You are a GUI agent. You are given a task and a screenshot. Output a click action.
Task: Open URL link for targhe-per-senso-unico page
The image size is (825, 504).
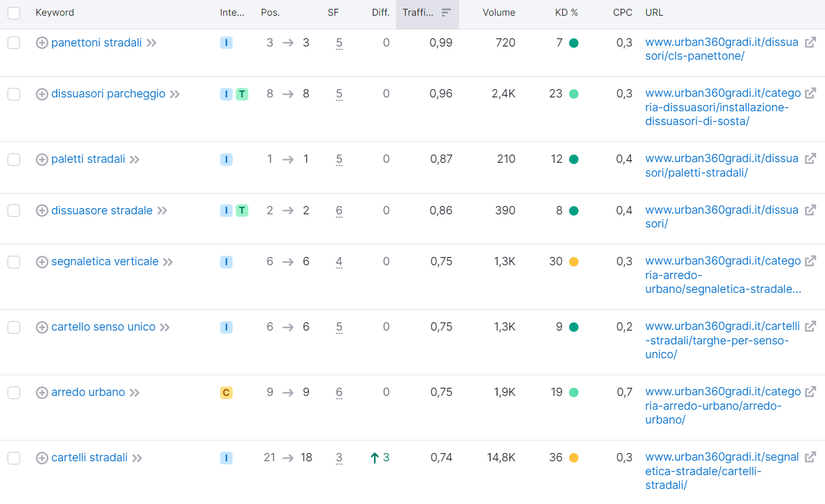coord(723,340)
